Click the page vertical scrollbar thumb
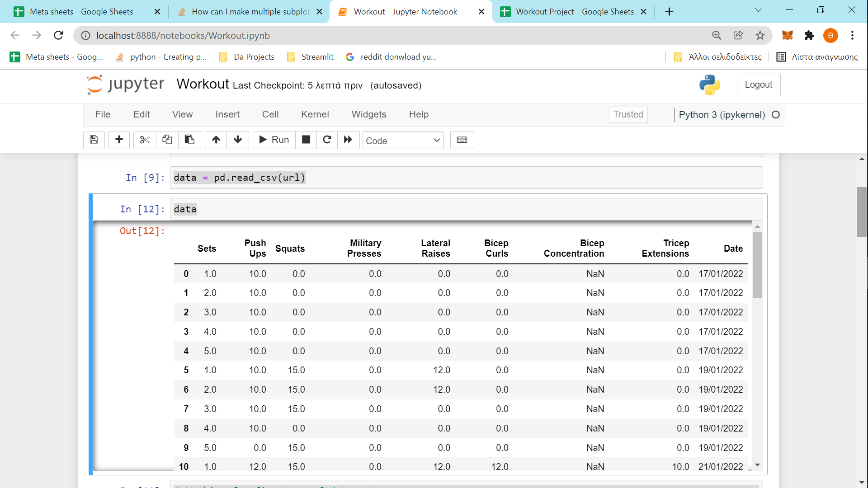 point(862,212)
